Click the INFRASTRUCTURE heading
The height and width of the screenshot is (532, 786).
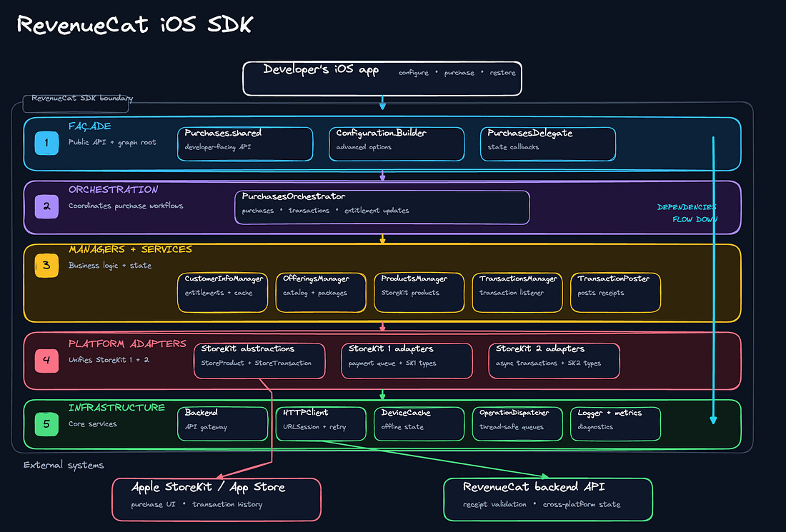[x=116, y=408]
